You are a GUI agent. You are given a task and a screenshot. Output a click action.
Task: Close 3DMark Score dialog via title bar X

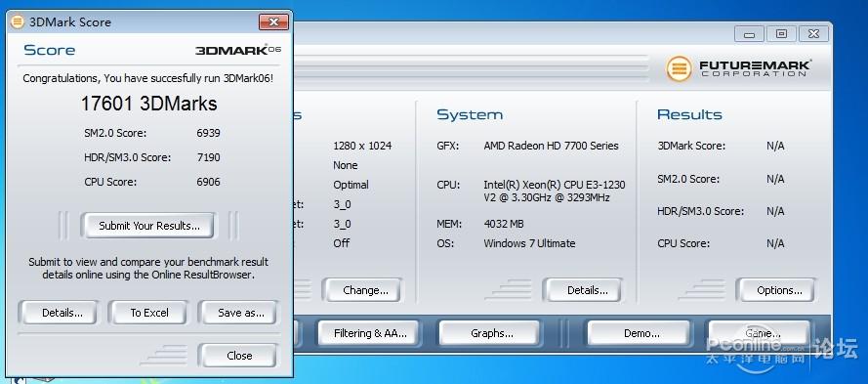[x=273, y=22]
